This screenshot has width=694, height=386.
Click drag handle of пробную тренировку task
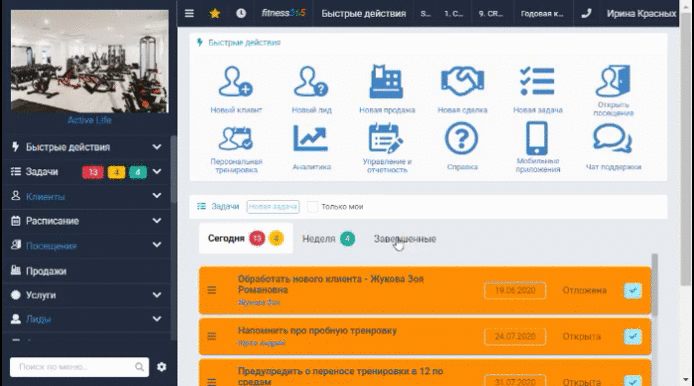tap(212, 336)
